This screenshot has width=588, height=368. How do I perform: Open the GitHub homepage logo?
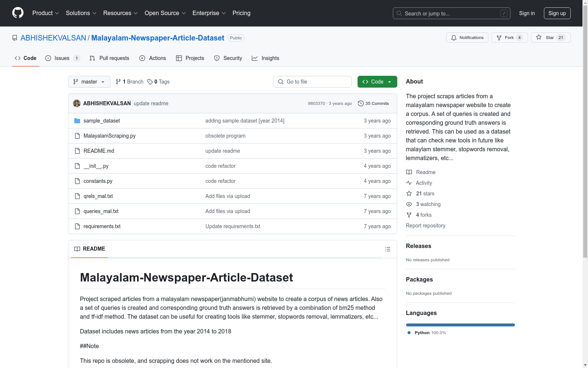[x=18, y=13]
